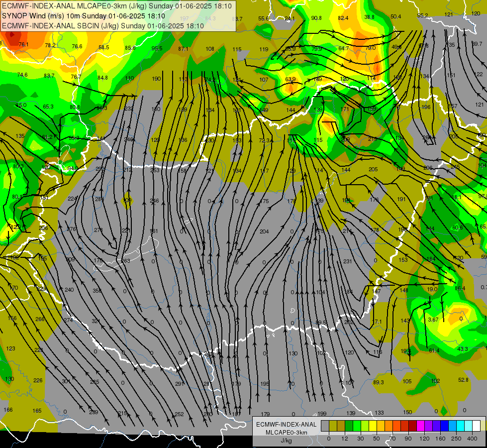
Task: Click the magenta swatch in the legend
Action: 421,426
